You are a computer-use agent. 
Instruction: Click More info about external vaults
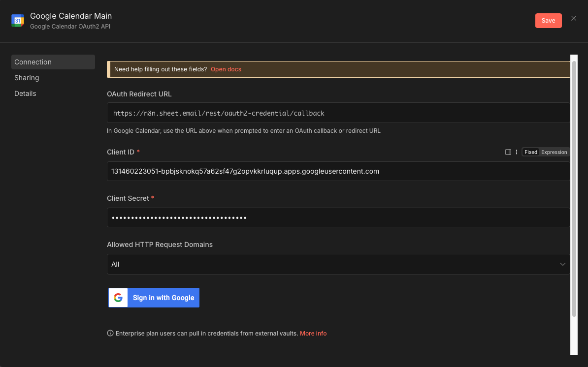(x=313, y=333)
